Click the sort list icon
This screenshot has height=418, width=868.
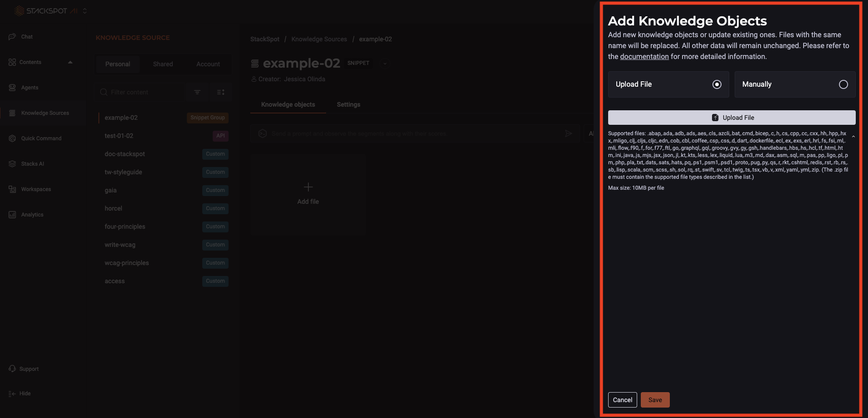(x=221, y=92)
